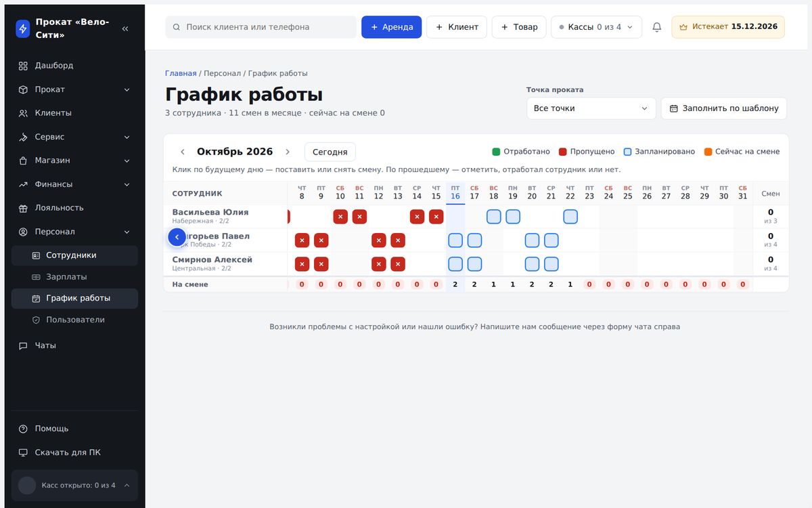Collapse the Персонал menu
The image size is (812, 508).
[x=74, y=232]
